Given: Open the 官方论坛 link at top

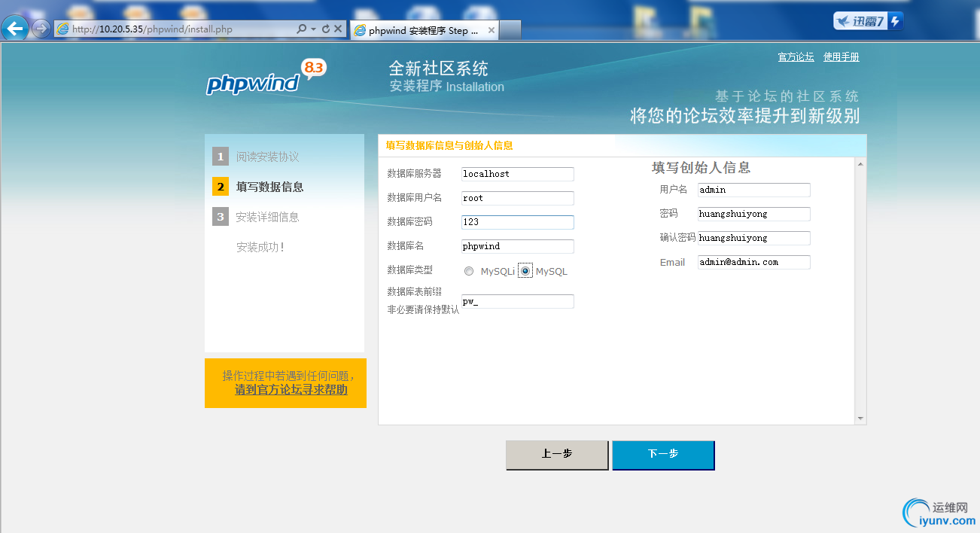Looking at the screenshot, I should [x=796, y=57].
